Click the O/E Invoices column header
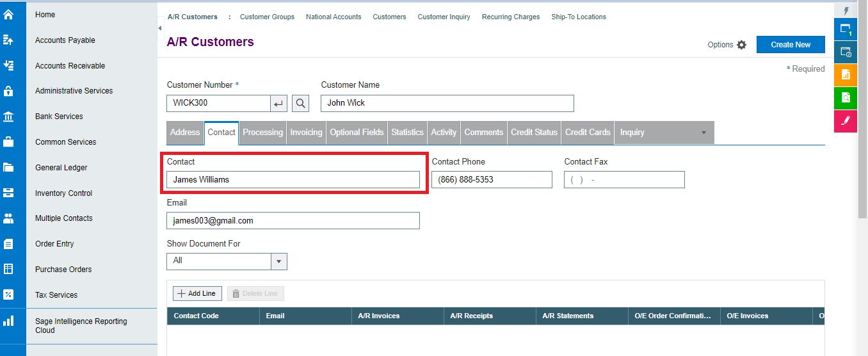 (766, 316)
